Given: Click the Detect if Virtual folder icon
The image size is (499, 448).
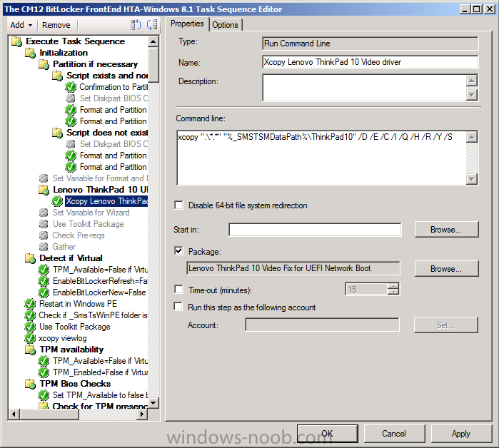Looking at the screenshot, I should (30, 258).
